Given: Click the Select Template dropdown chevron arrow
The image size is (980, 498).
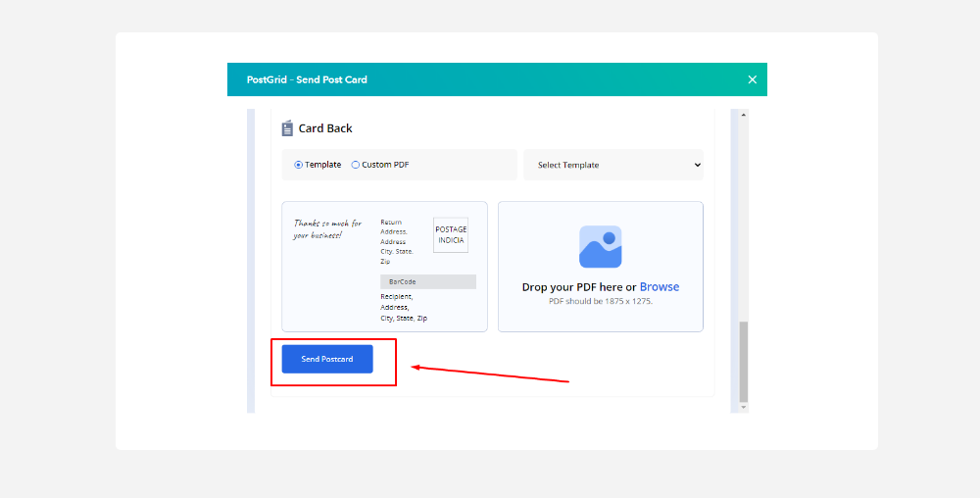Looking at the screenshot, I should tap(697, 165).
